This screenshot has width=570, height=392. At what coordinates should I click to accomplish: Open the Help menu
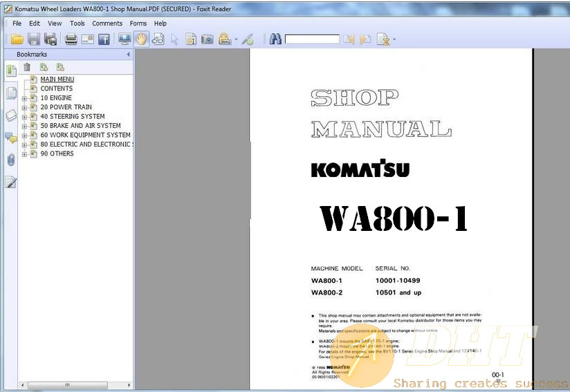(160, 24)
